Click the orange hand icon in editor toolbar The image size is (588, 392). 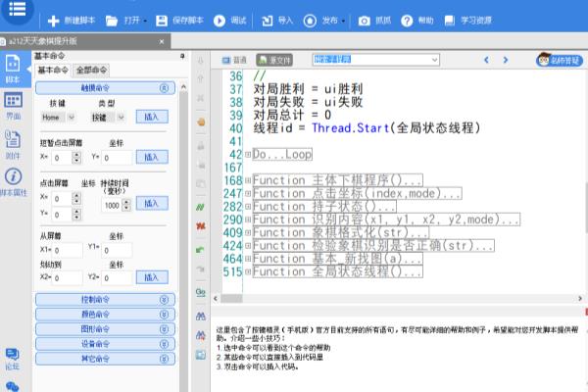[201, 122]
